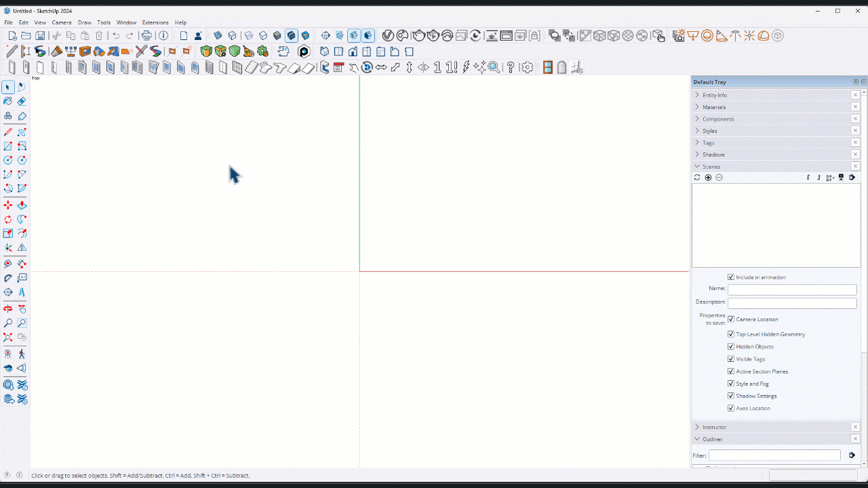This screenshot has width=868, height=488.
Task: Select the Eraser tool in the left toolbar
Action: (22, 101)
